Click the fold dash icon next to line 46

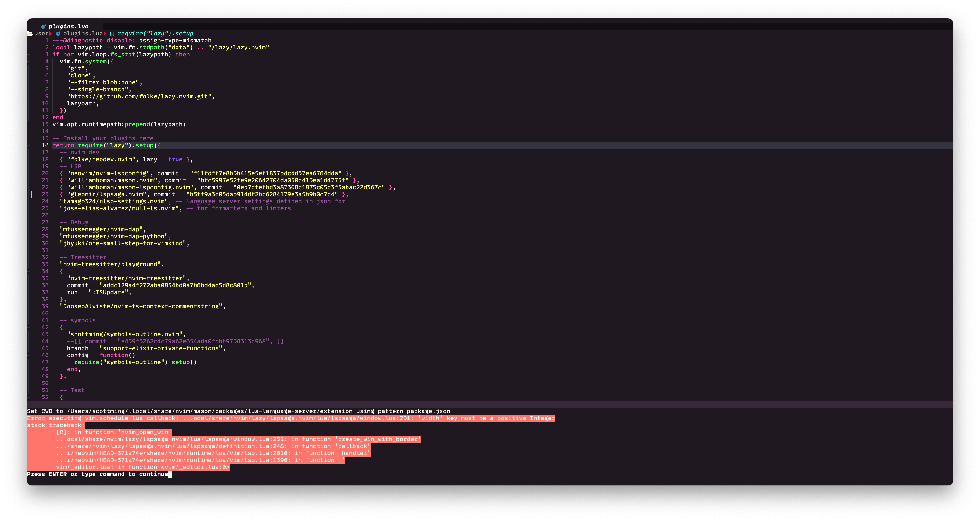(29, 355)
